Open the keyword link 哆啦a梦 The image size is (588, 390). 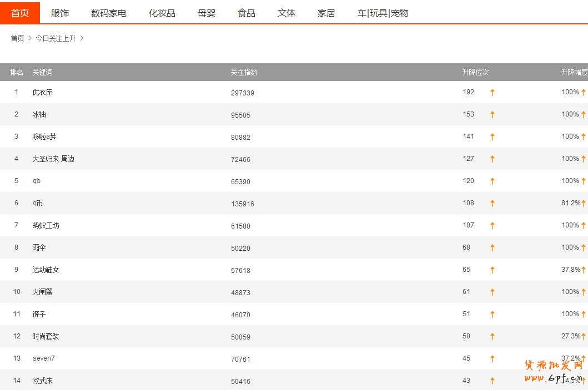(44, 136)
